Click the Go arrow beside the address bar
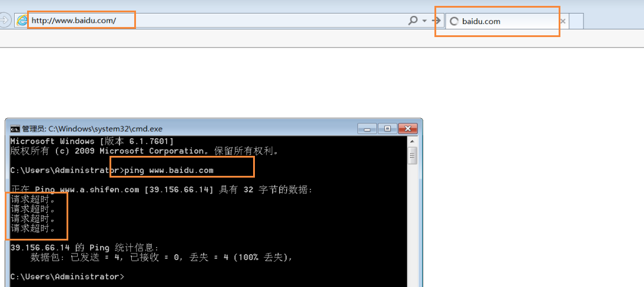This screenshot has width=644, height=287. point(436,21)
